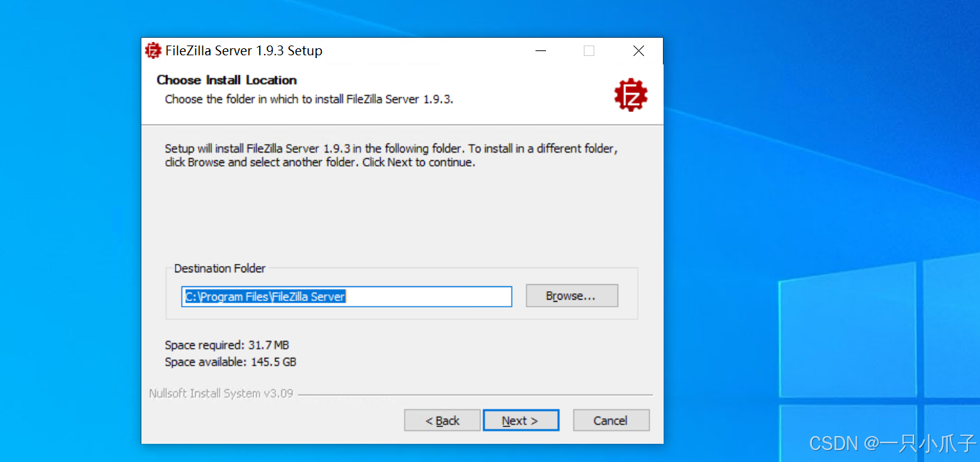The width and height of the screenshot is (980, 462).
Task: Cancel the FileZilla Server setup
Action: pos(611,420)
